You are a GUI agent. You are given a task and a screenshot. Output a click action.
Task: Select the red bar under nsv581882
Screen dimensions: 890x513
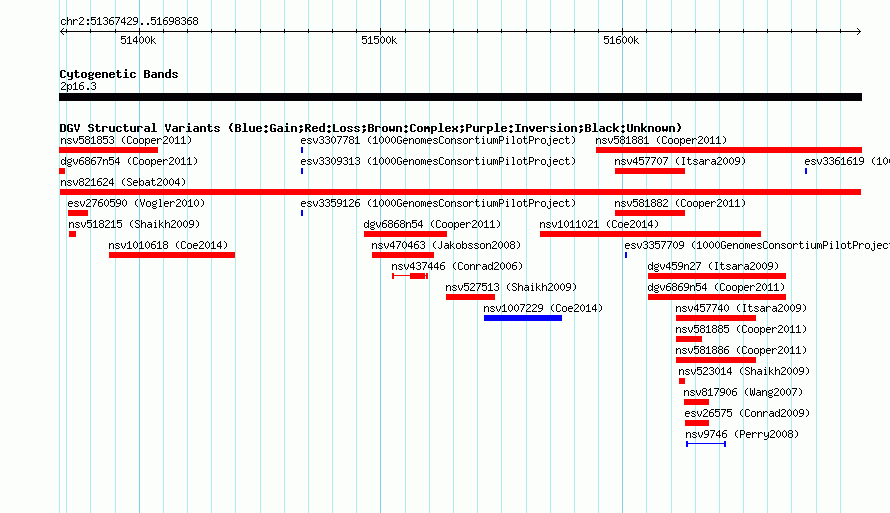click(x=650, y=213)
